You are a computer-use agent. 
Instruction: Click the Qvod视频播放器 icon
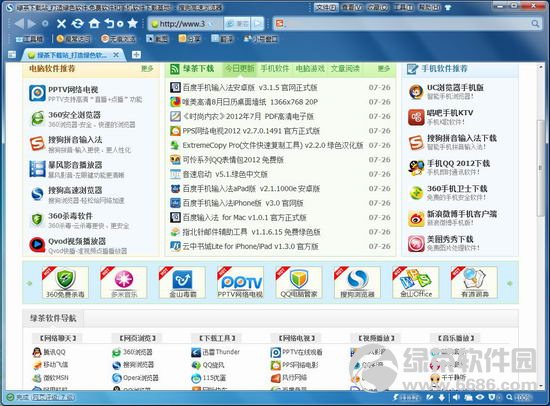[37, 245]
